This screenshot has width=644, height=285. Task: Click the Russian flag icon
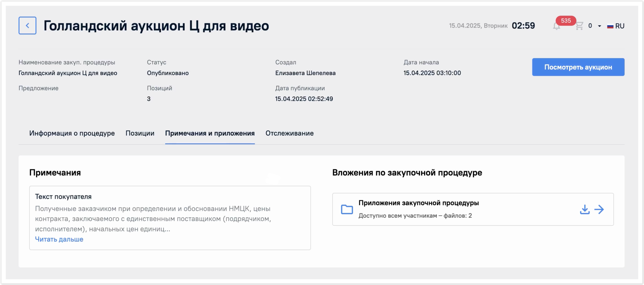click(x=610, y=26)
